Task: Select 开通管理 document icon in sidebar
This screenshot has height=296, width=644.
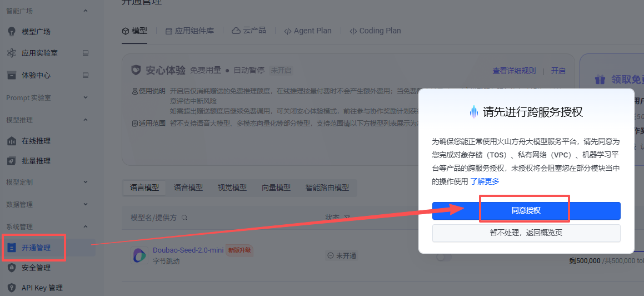Action: click(x=12, y=248)
